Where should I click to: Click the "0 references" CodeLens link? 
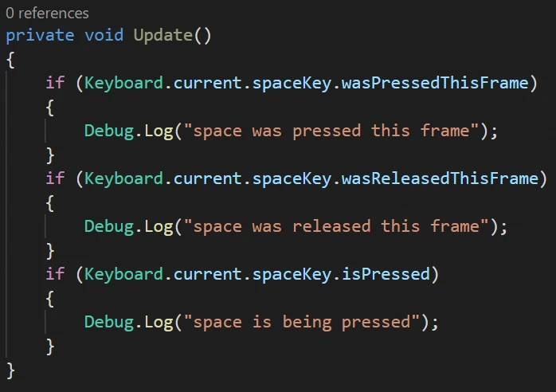point(48,14)
